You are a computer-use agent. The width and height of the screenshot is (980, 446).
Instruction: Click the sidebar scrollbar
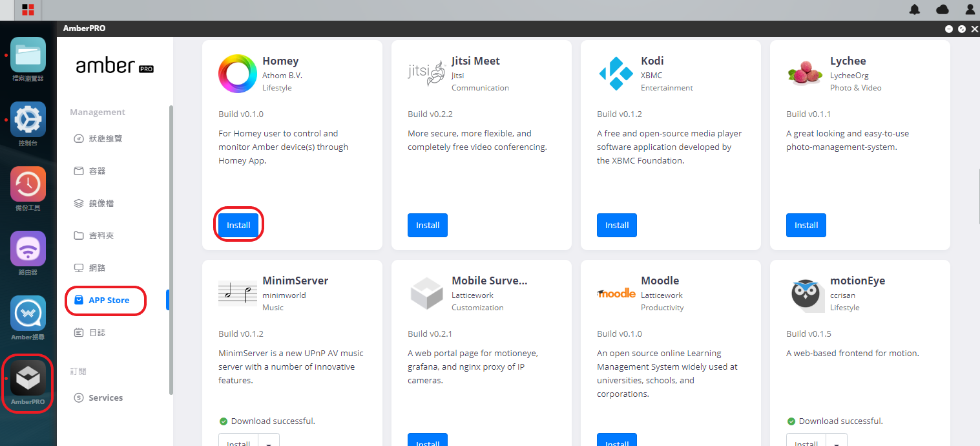coord(171,250)
